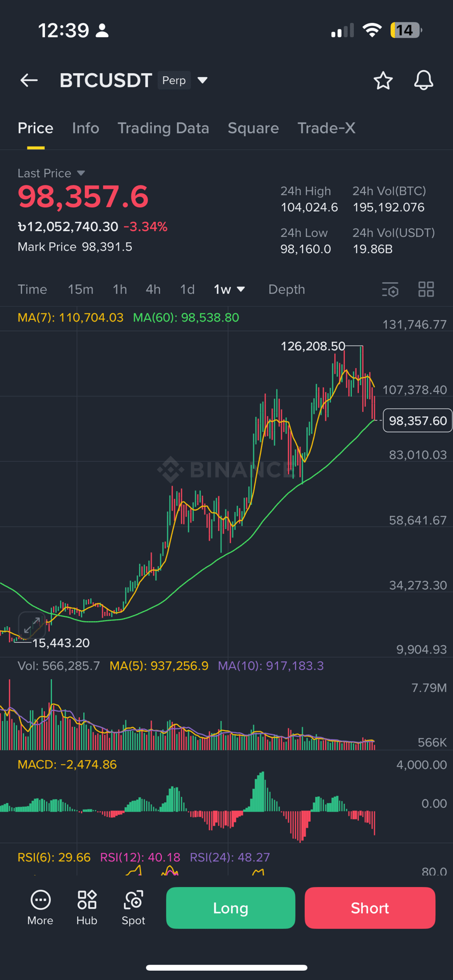
Task: Open price alerts via the bell icon
Action: tap(423, 80)
